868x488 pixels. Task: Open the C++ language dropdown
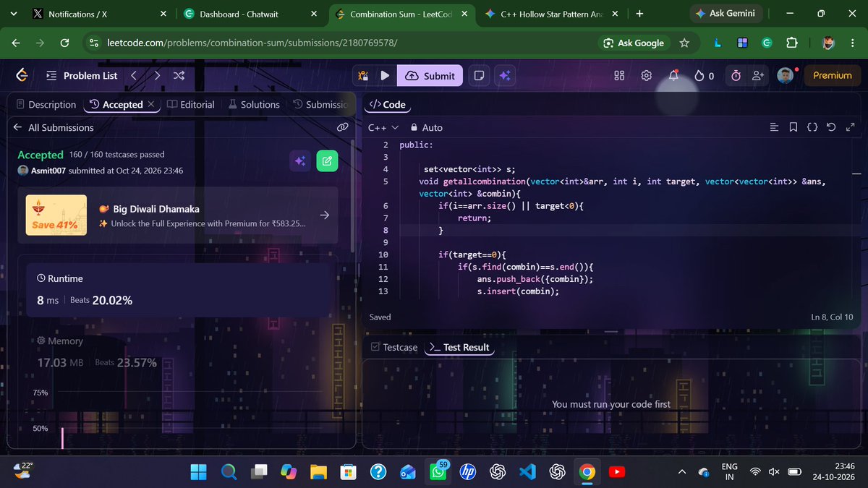tap(383, 127)
